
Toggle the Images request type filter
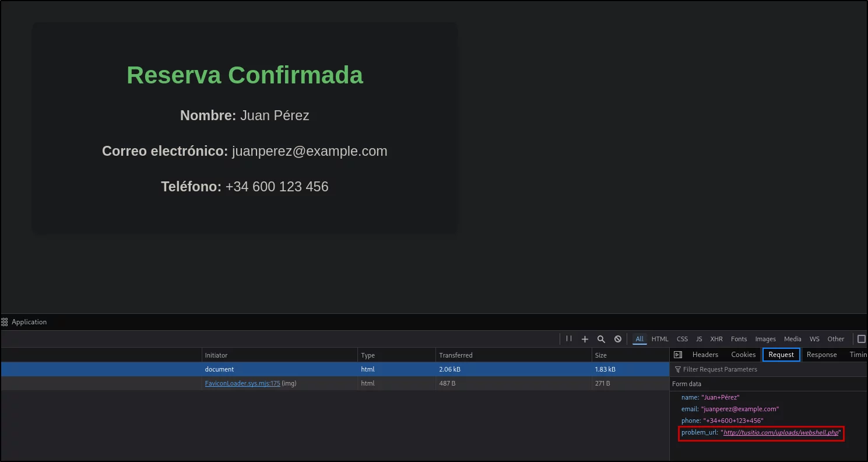(x=765, y=339)
